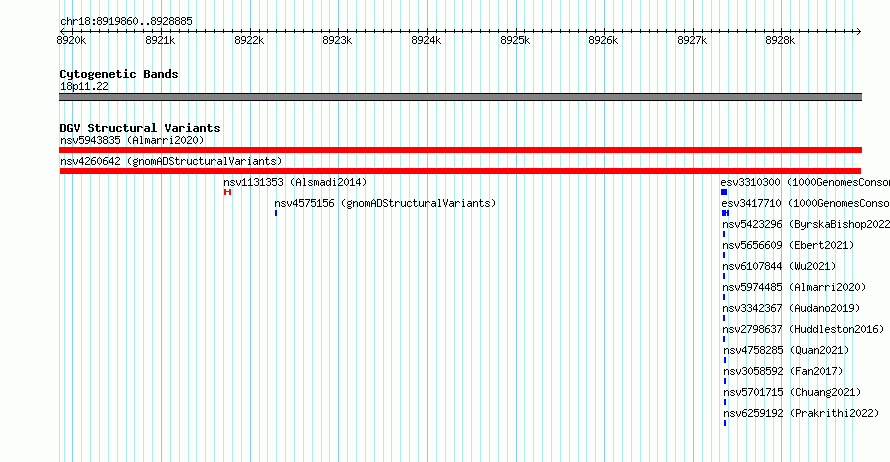The width and height of the screenshot is (890, 462).
Task: Click the blue nsv3058592 variant marker
Action: tap(725, 381)
